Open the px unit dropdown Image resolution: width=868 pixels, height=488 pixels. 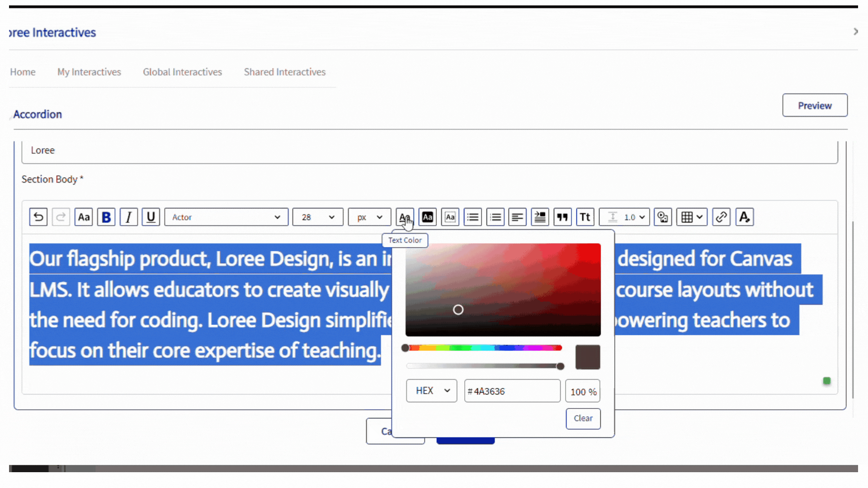pyautogui.click(x=369, y=217)
